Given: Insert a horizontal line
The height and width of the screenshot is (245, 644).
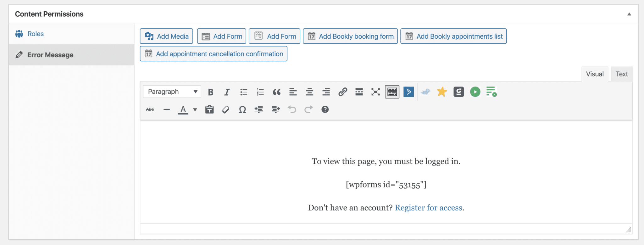Looking at the screenshot, I should coord(167,109).
